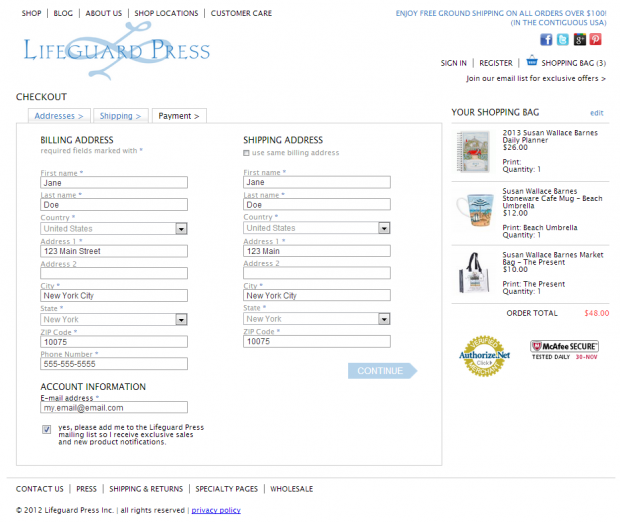Click the $48.00 order total
This screenshot has width=620, height=522.
click(x=597, y=313)
